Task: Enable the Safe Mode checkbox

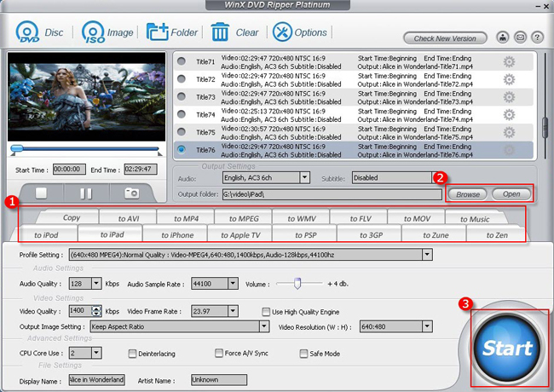Action: point(303,354)
